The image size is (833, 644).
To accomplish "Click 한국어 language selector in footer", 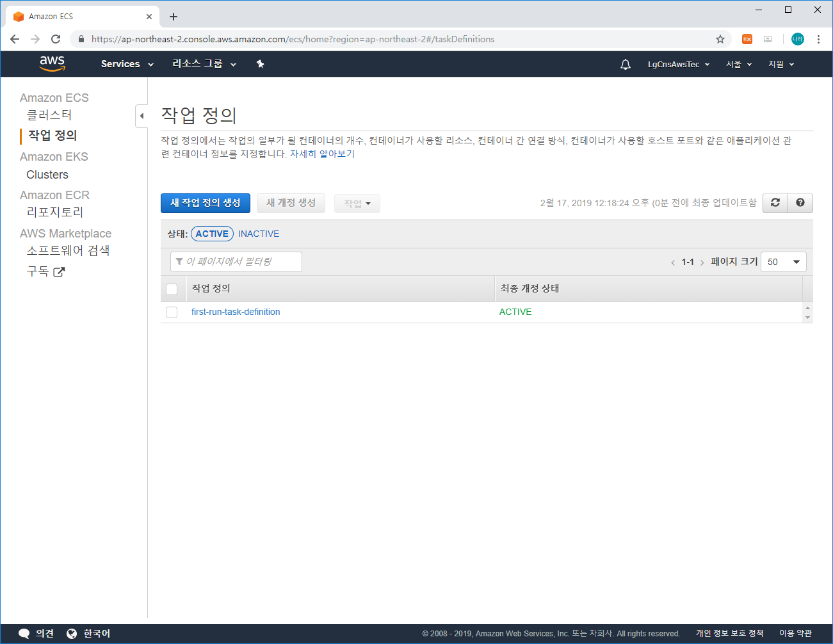I will click(x=97, y=634).
